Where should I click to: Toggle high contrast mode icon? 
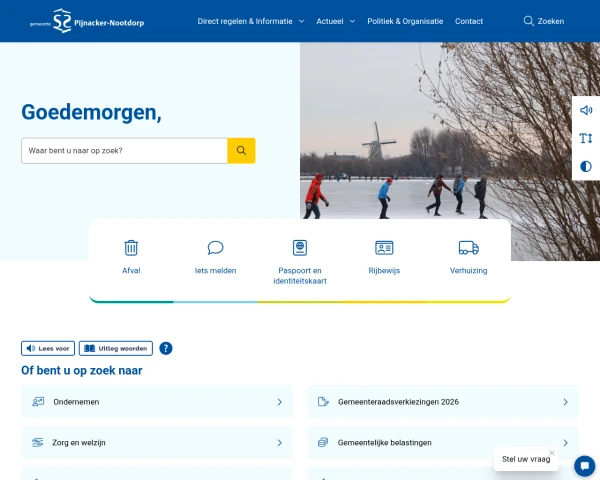tap(586, 166)
